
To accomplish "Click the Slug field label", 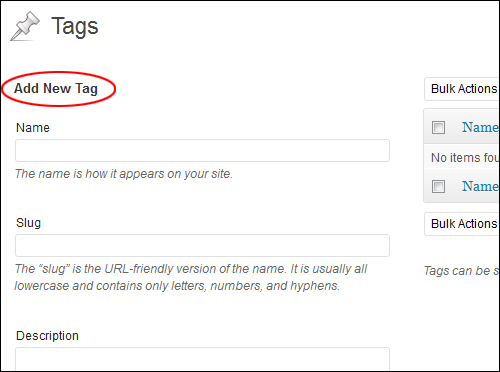I will (28, 223).
